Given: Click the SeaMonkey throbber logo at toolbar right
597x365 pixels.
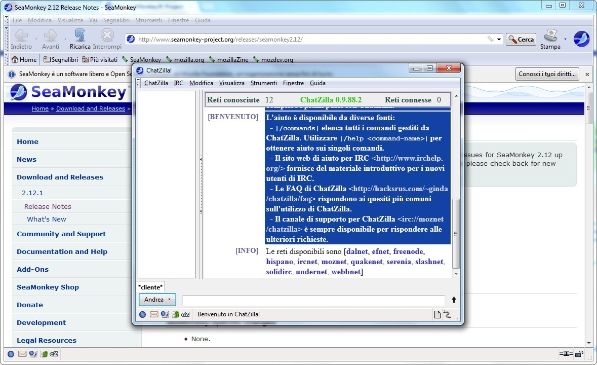Looking at the screenshot, I should point(581,39).
